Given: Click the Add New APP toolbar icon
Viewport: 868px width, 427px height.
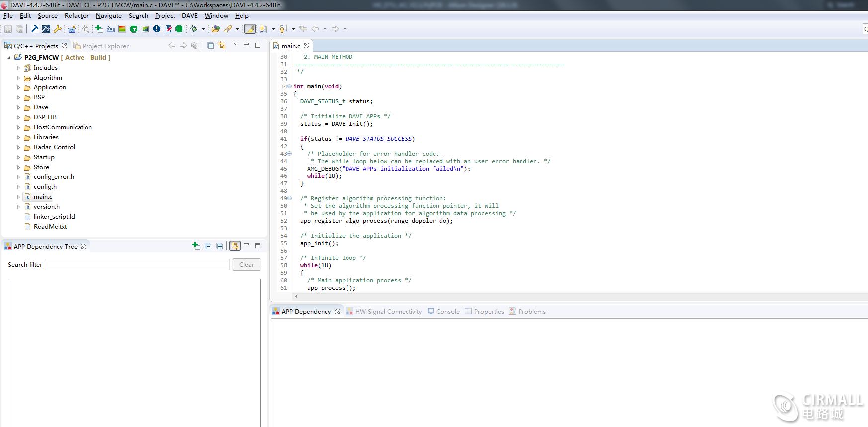Looking at the screenshot, I should pyautogui.click(x=99, y=29).
